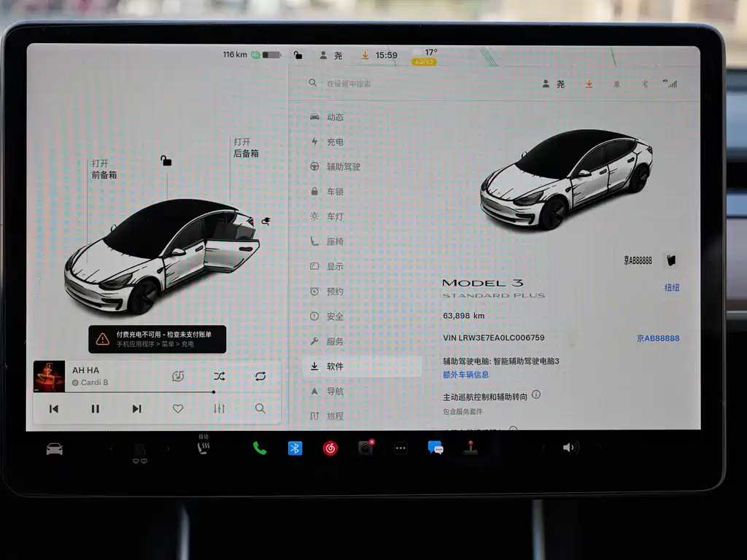Image resolution: width=747 pixels, height=560 pixels.
Task: Select 辅助驾驶 in settings list
Action: pyautogui.click(x=335, y=167)
